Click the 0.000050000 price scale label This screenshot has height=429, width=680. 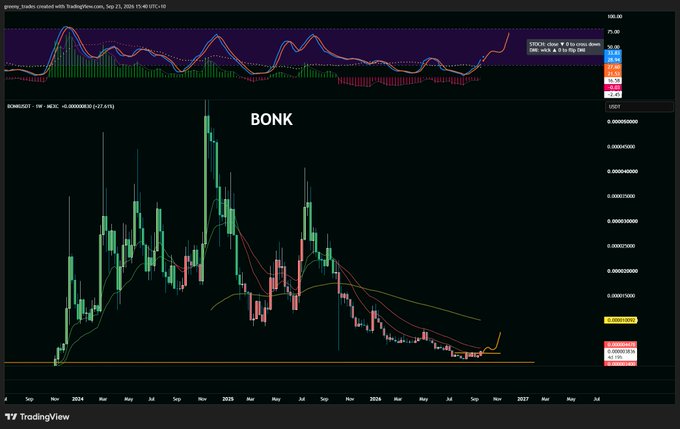tap(622, 122)
